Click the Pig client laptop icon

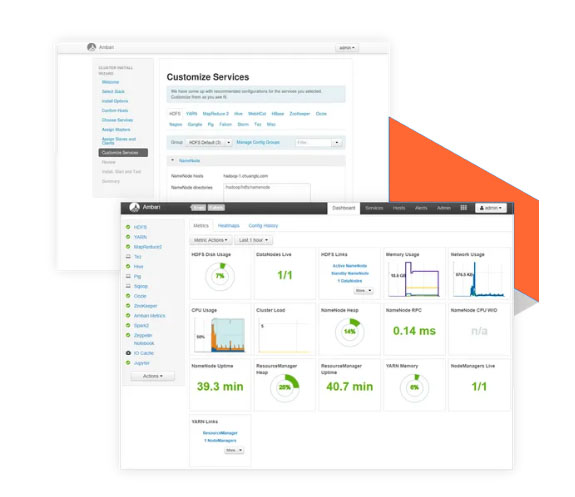tap(128, 276)
